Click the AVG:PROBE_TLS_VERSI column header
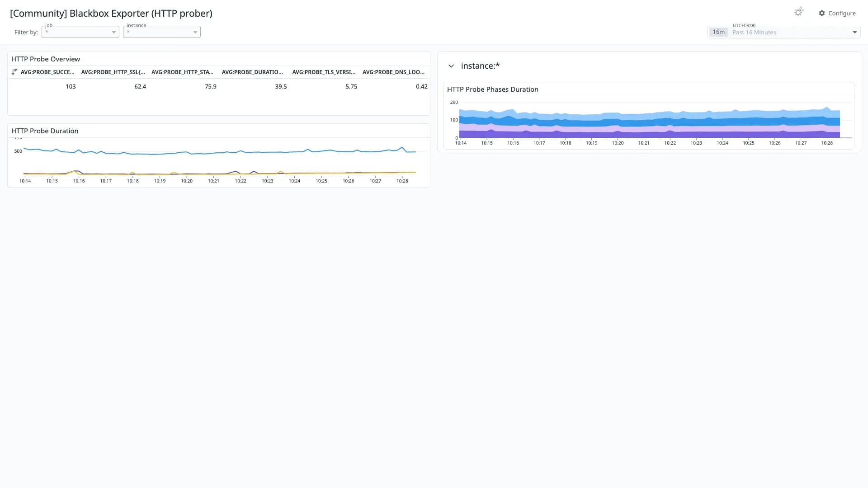The image size is (868, 488). (324, 72)
